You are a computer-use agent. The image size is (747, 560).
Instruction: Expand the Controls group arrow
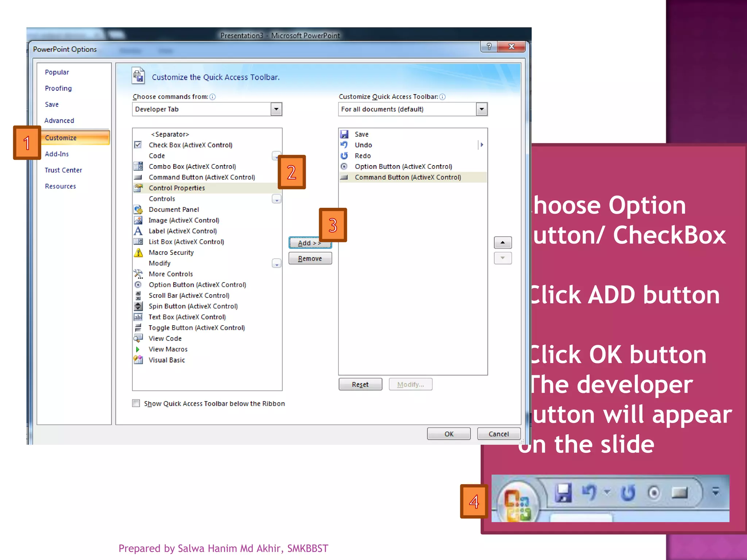pos(276,199)
